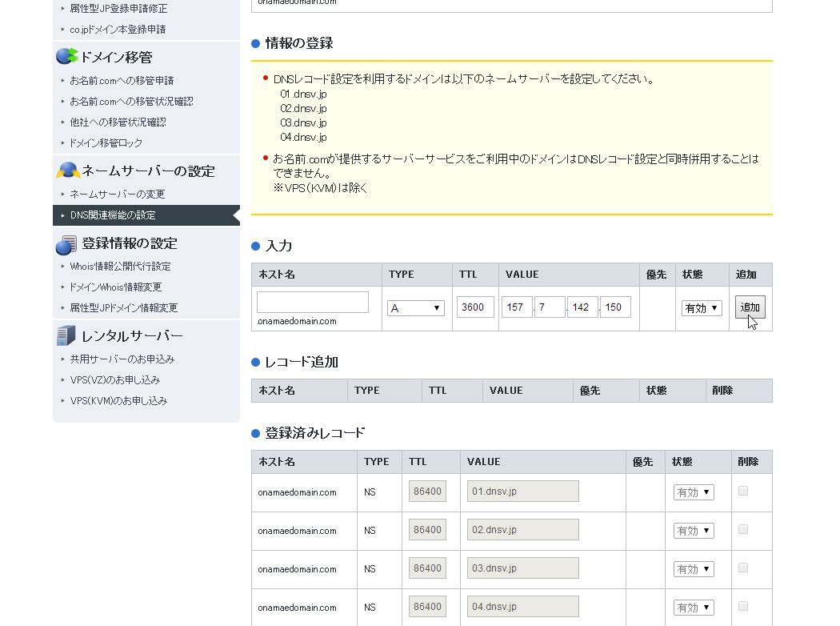Click the 登録情報の設定 section icon
The image size is (840, 626).
click(66, 244)
